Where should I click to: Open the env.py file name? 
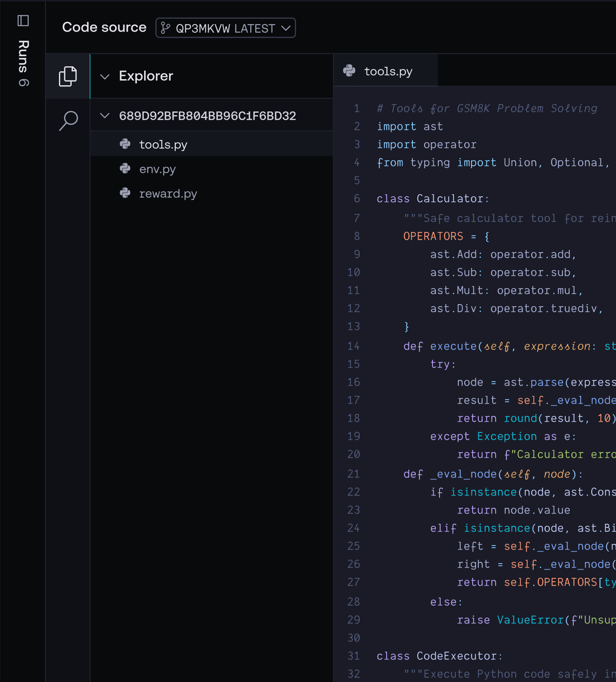tap(157, 169)
